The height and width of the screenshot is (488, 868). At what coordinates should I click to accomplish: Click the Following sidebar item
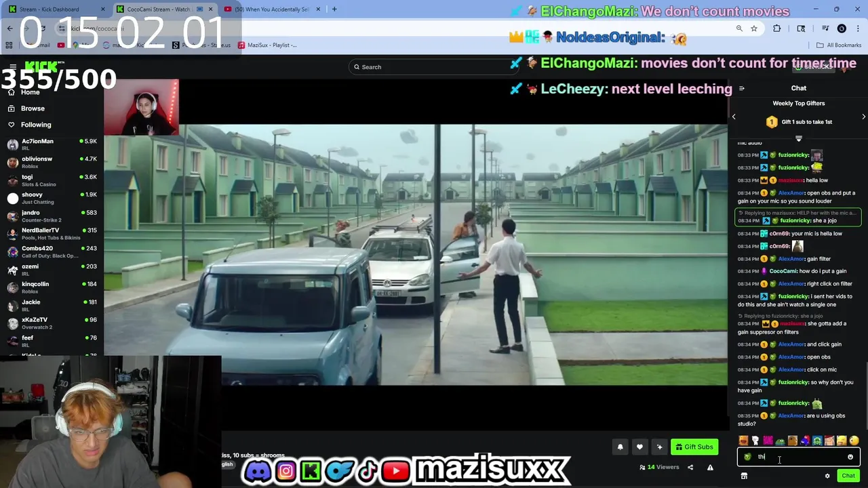pos(36,125)
